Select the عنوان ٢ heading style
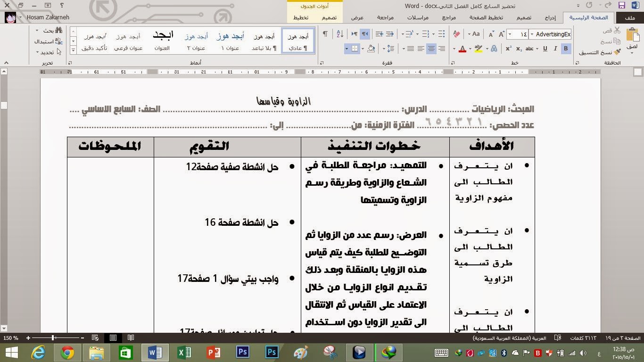 click(196, 41)
